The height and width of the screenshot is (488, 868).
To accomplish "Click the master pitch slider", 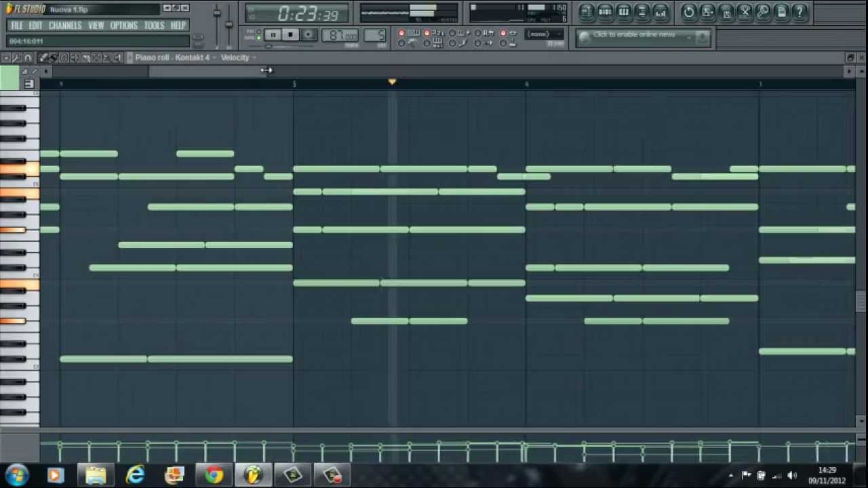I will point(229,24).
